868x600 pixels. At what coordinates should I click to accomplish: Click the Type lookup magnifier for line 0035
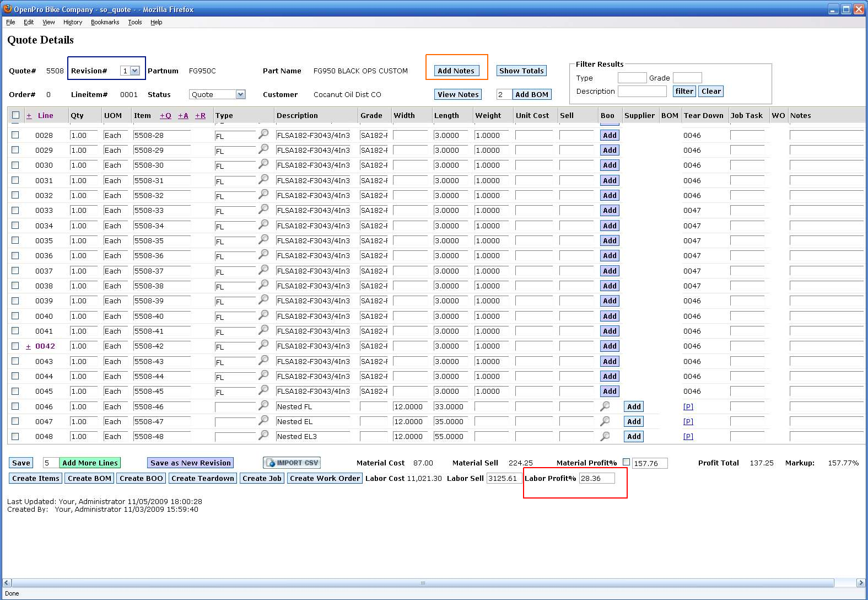tap(263, 239)
